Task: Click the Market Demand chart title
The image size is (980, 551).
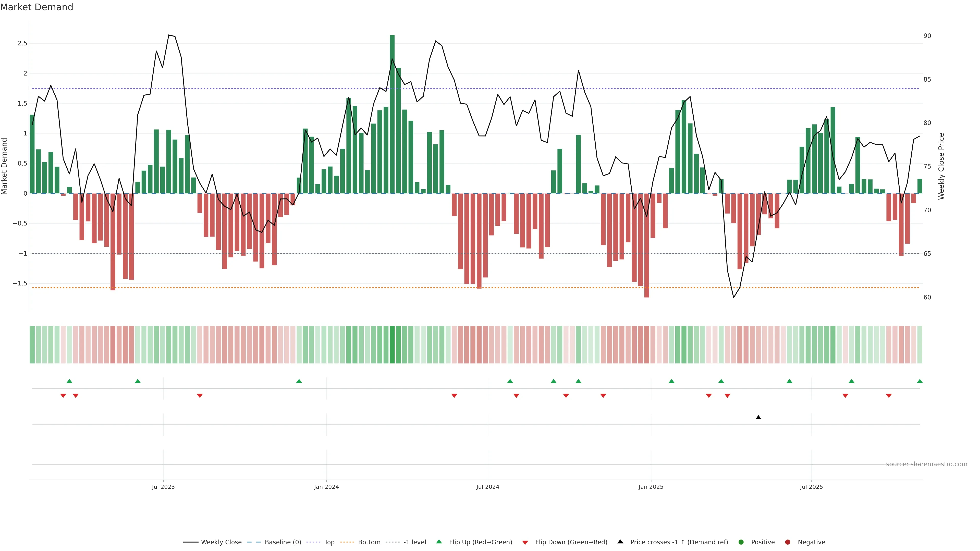Action: 36,7
